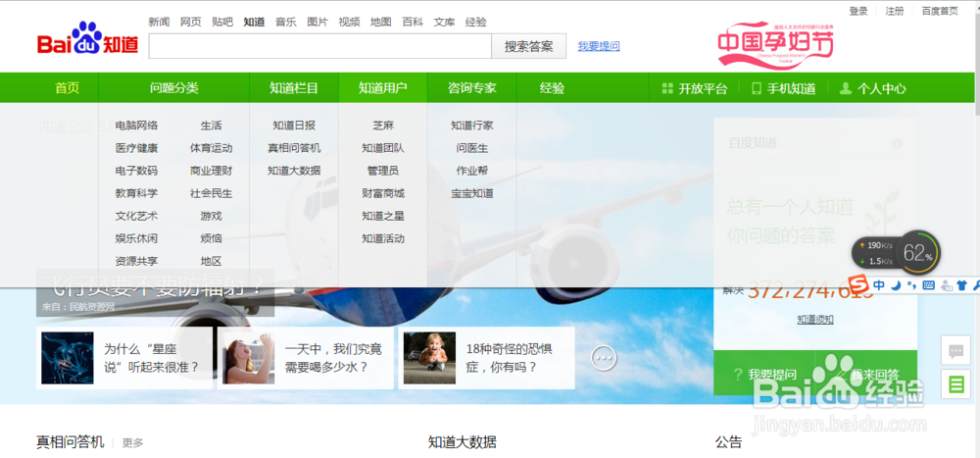Go to 百度首页 link
This screenshot has width=980, height=458.
(940, 11)
